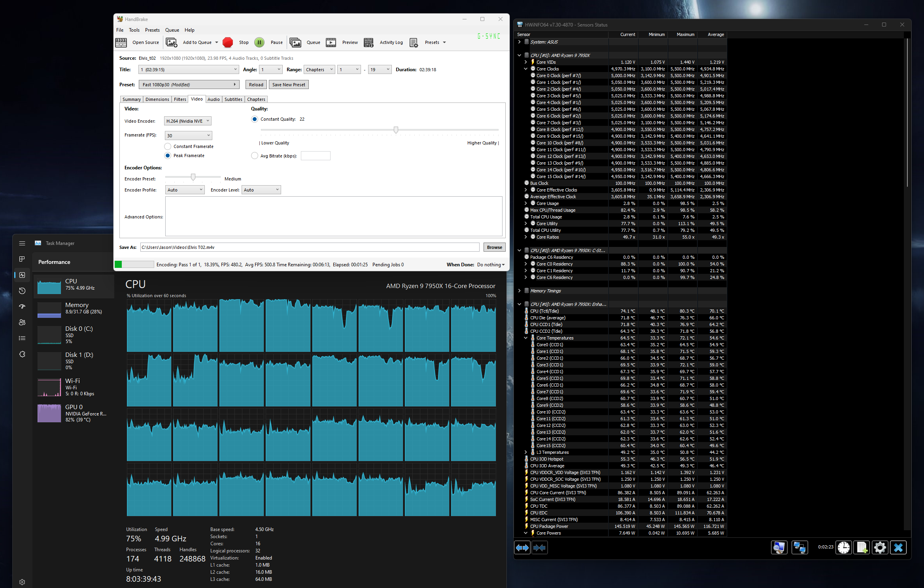Screen dimensions: 924x588
Task: Click HWiNFO monitor summary icon
Action: 779,548
